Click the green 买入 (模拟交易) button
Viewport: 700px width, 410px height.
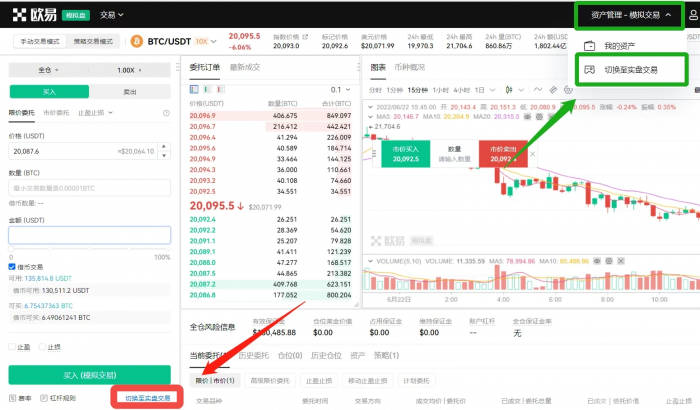[x=89, y=374]
